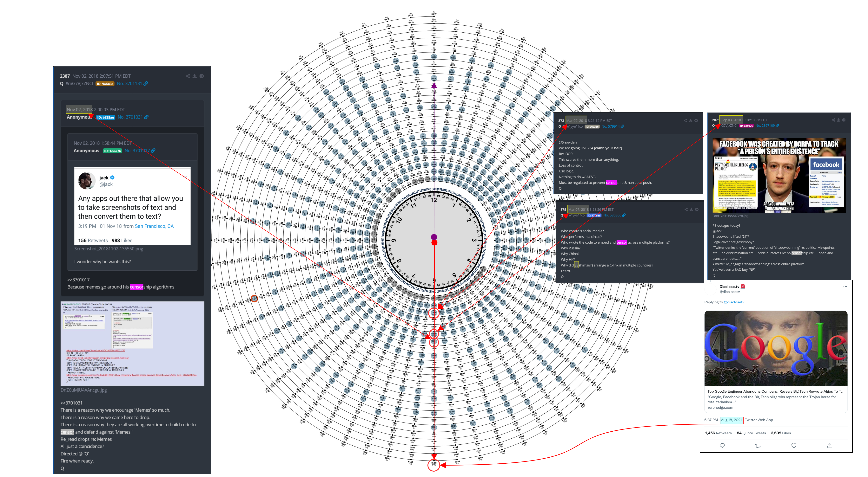Click the retweet icon on Disclose.tv tweet

(758, 445)
